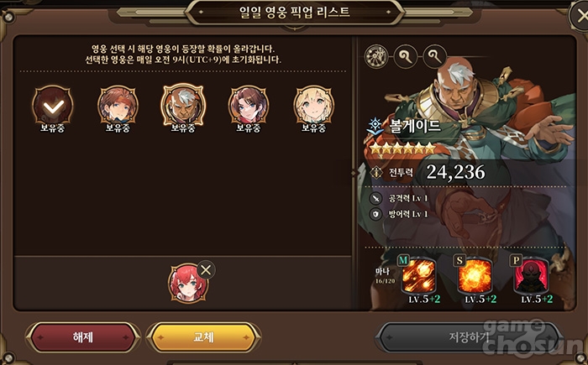Click the 해제 release button
The height and width of the screenshot is (365, 588).
click(83, 337)
